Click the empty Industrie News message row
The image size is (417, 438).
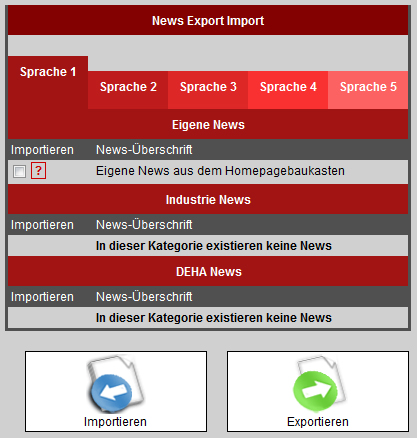tap(208, 246)
